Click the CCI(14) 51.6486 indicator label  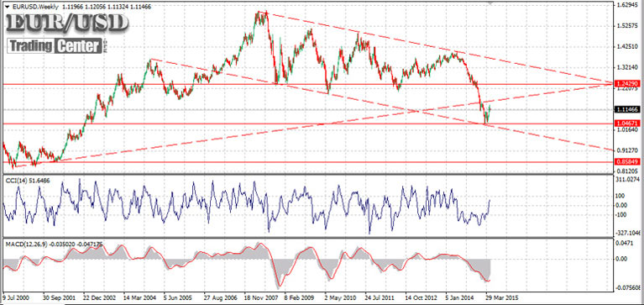tap(27, 180)
